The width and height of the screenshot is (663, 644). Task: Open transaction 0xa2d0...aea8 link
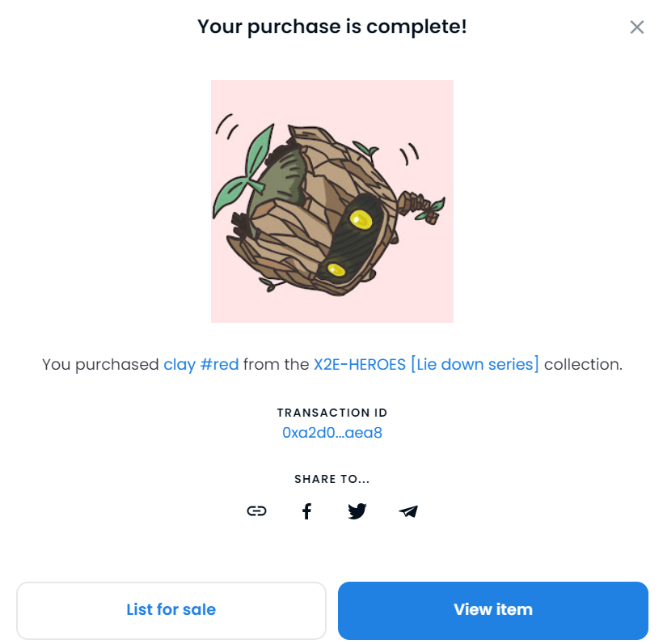tap(332, 433)
